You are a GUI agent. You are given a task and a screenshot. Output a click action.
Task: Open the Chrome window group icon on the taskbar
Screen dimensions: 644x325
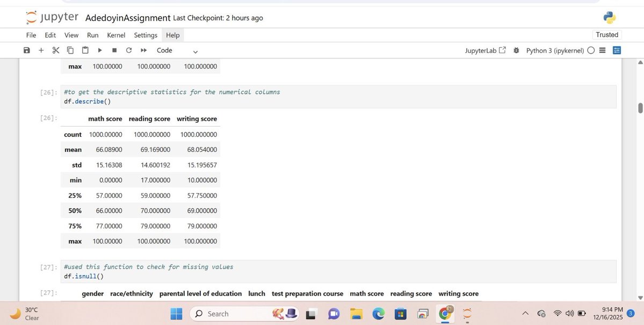(x=423, y=314)
